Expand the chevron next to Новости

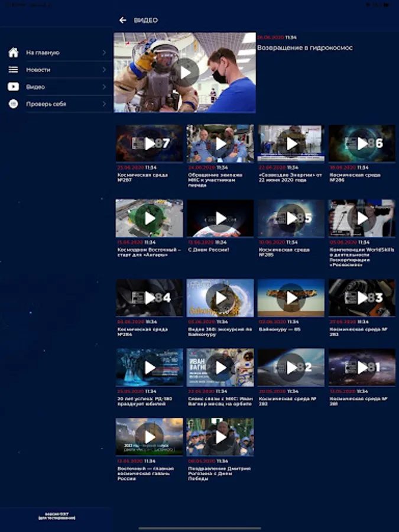click(x=104, y=70)
